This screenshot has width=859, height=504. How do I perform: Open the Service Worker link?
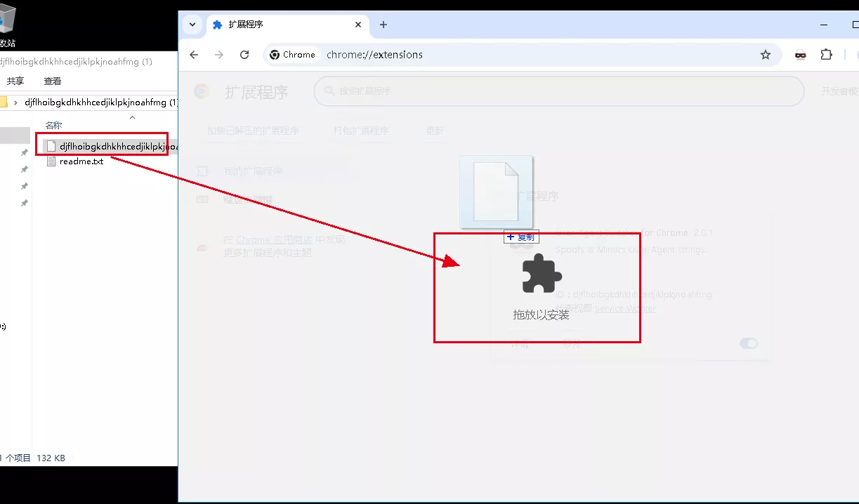pos(625,308)
